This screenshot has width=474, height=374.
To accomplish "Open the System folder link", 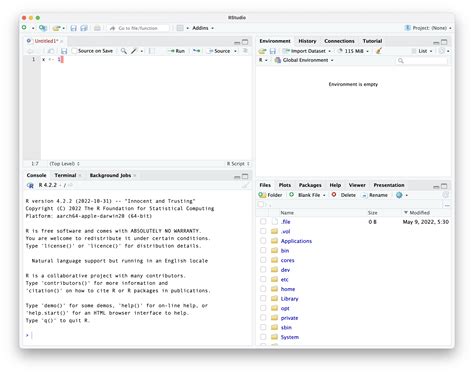I will click(290, 337).
